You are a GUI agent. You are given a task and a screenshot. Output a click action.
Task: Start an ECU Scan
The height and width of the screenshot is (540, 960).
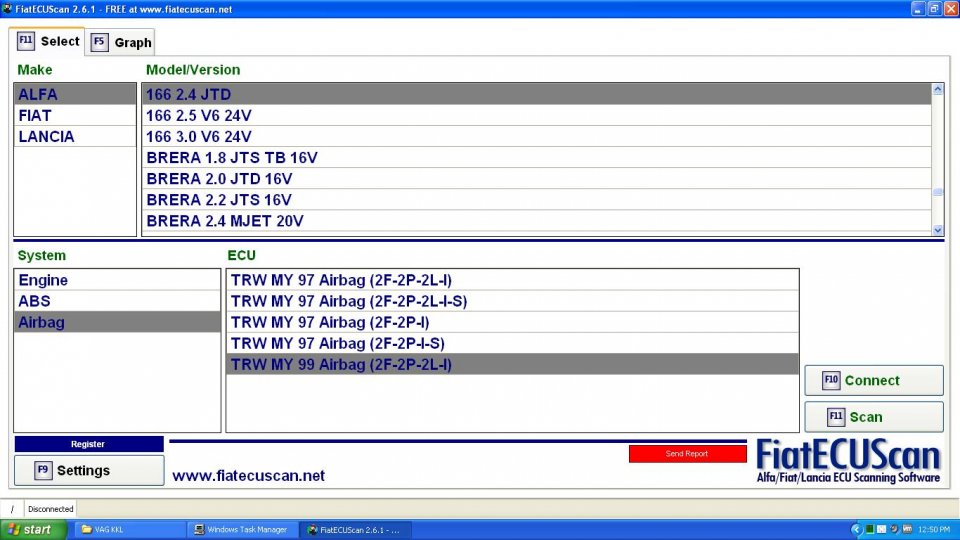click(873, 417)
